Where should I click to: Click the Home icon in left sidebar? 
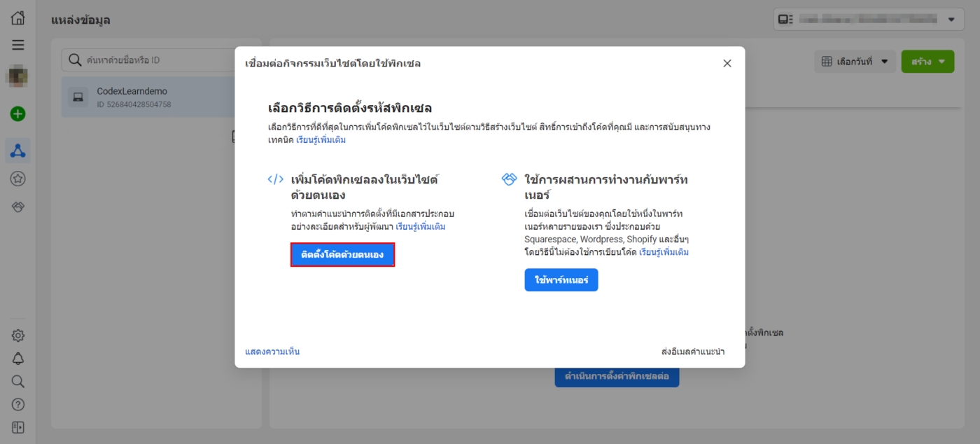pos(18,19)
